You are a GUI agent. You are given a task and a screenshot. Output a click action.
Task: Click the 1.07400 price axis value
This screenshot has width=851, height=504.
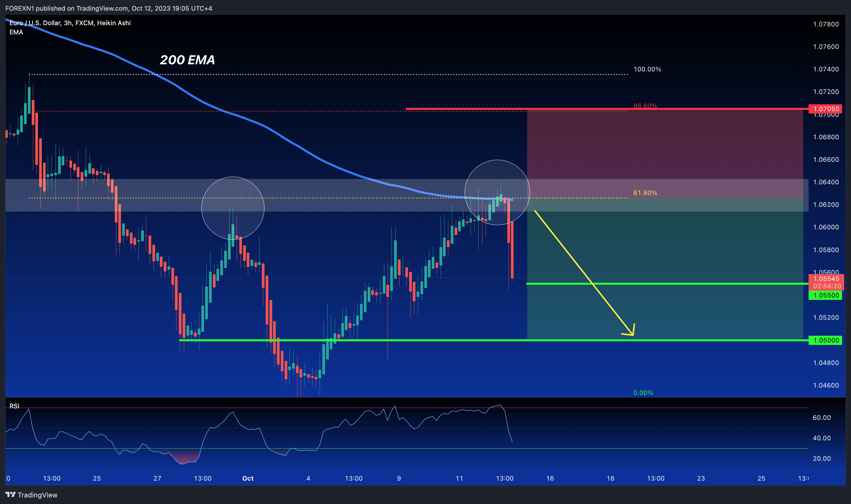[826, 69]
